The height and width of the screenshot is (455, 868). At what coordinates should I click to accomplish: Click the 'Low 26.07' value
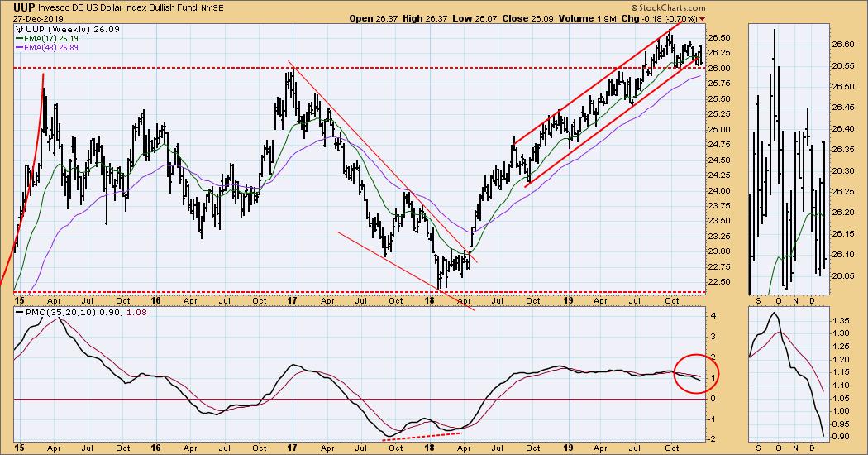(475, 18)
